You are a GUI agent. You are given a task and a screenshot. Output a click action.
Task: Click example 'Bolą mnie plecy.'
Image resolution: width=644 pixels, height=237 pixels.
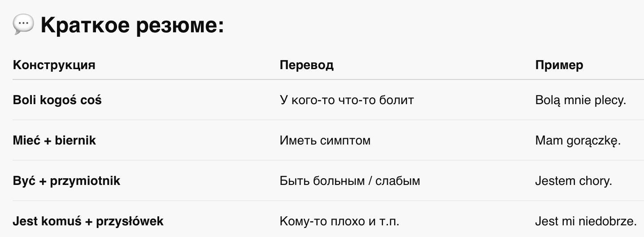coord(580,100)
